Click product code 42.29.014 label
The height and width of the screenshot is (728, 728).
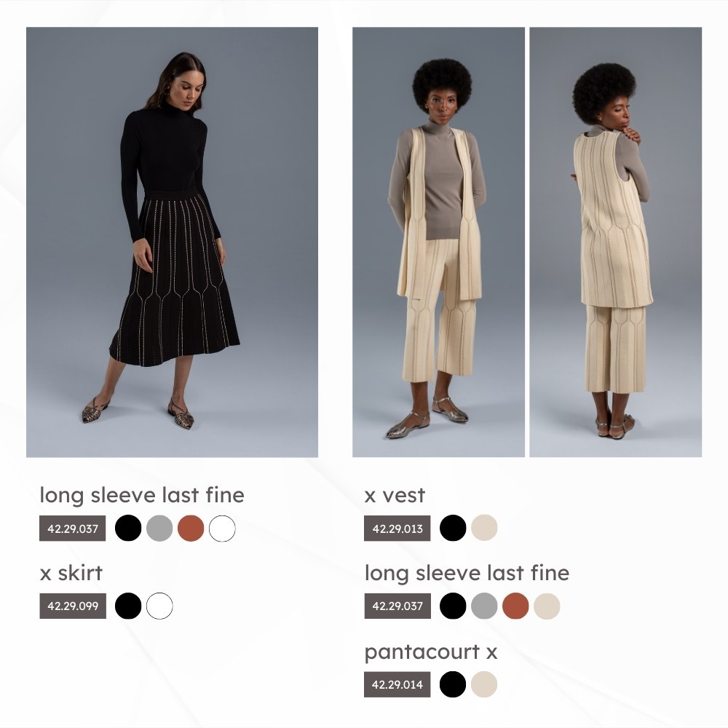[397, 684]
